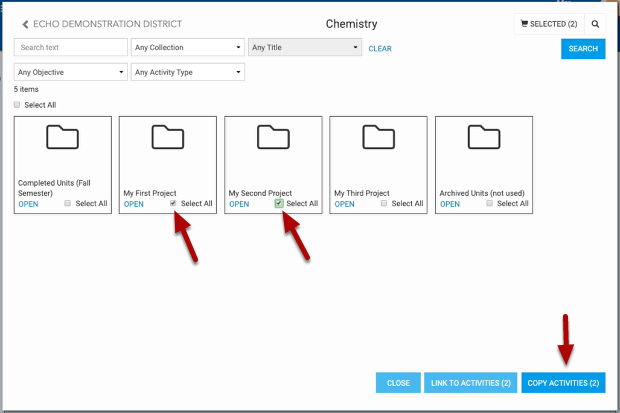This screenshot has height=413, width=620.
Task: Click the back arrow beside Echo Demonstration District
Action: click(x=25, y=23)
